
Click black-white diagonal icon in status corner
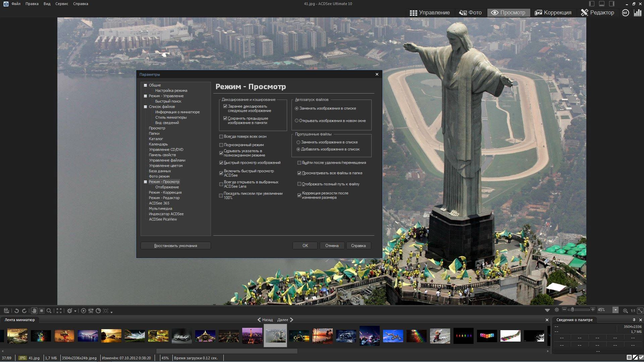click(x=635, y=358)
